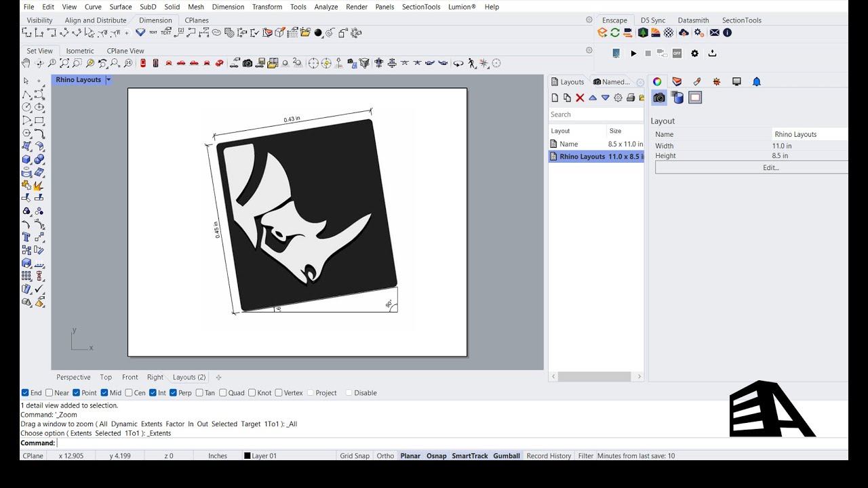Image resolution: width=868 pixels, height=488 pixels.
Task: Switch to the Isometric toolbar tab
Action: tap(80, 51)
